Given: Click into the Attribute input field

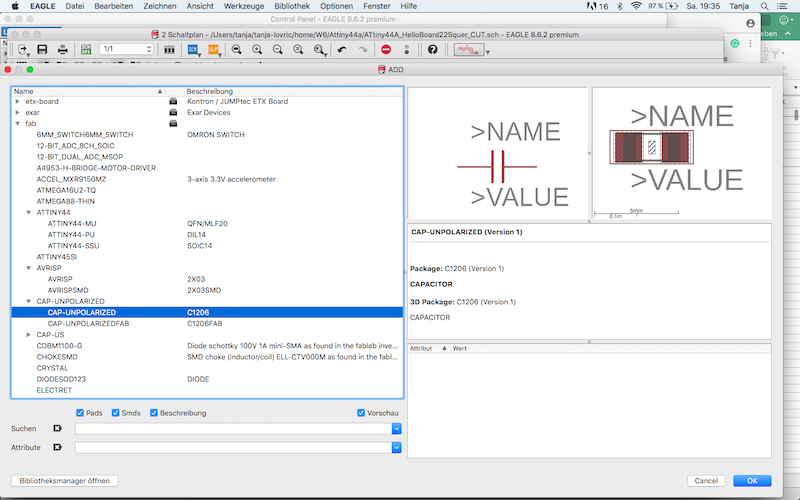Looking at the screenshot, I should (233, 448).
